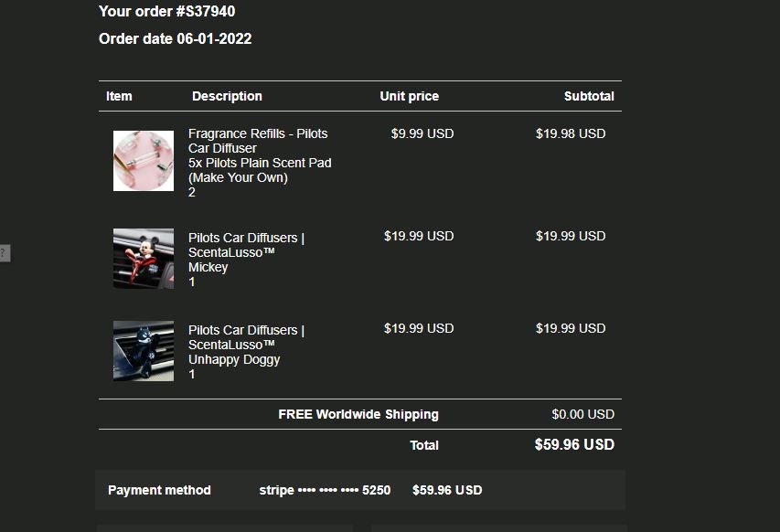Click the $19.98 USD subtotal amount
This screenshot has width=780, height=532.
(x=571, y=133)
